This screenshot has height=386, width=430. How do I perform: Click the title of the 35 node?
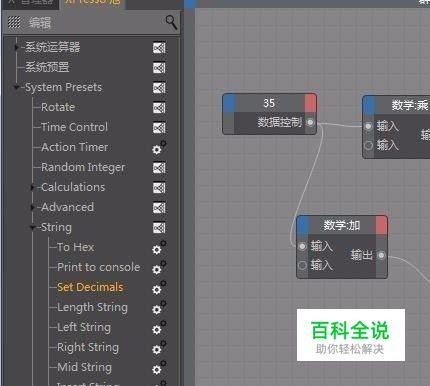tap(269, 103)
